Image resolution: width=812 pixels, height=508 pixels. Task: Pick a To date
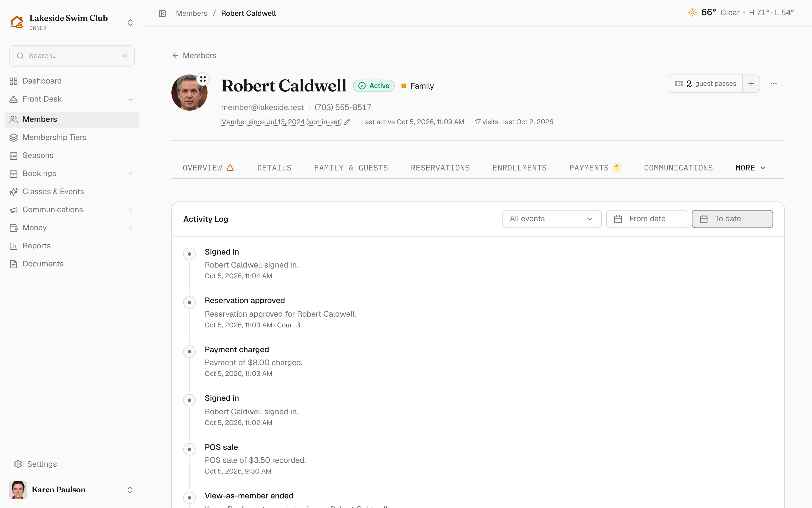coord(732,219)
